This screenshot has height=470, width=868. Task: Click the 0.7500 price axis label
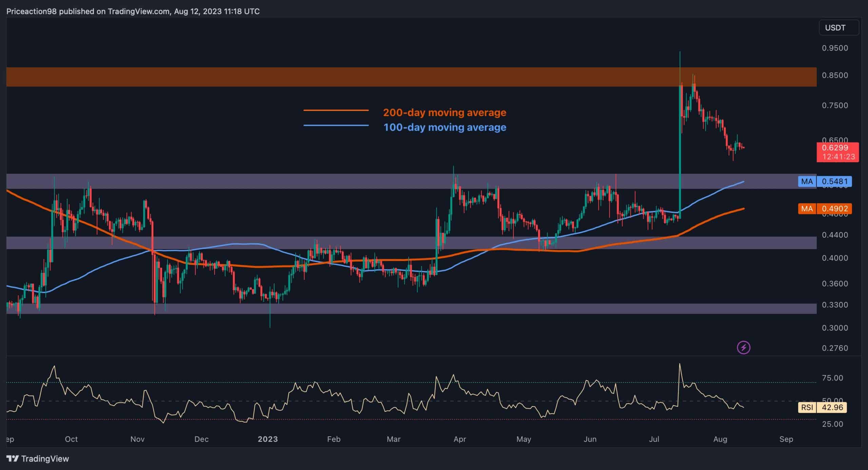pos(835,105)
